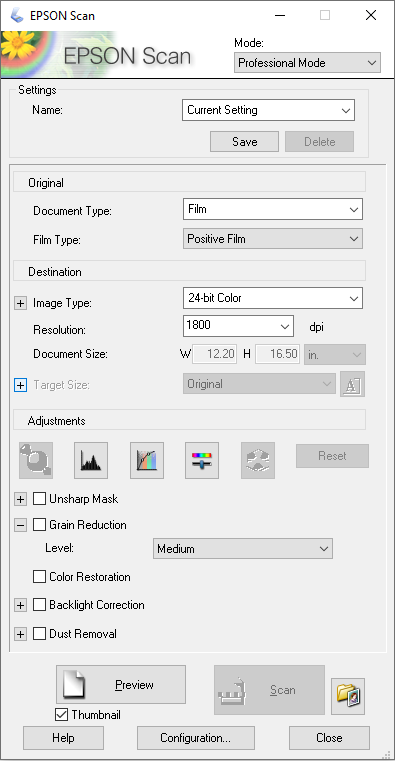The height and width of the screenshot is (761, 395).
Task: Open the Histogram Adjustment tool
Action: pos(91,460)
